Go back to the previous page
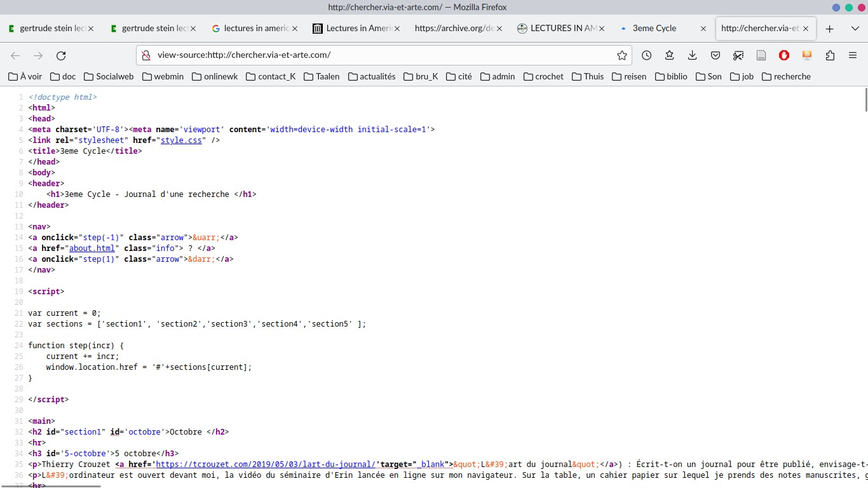Image resolution: width=868 pixels, height=488 pixels. pos(15,55)
